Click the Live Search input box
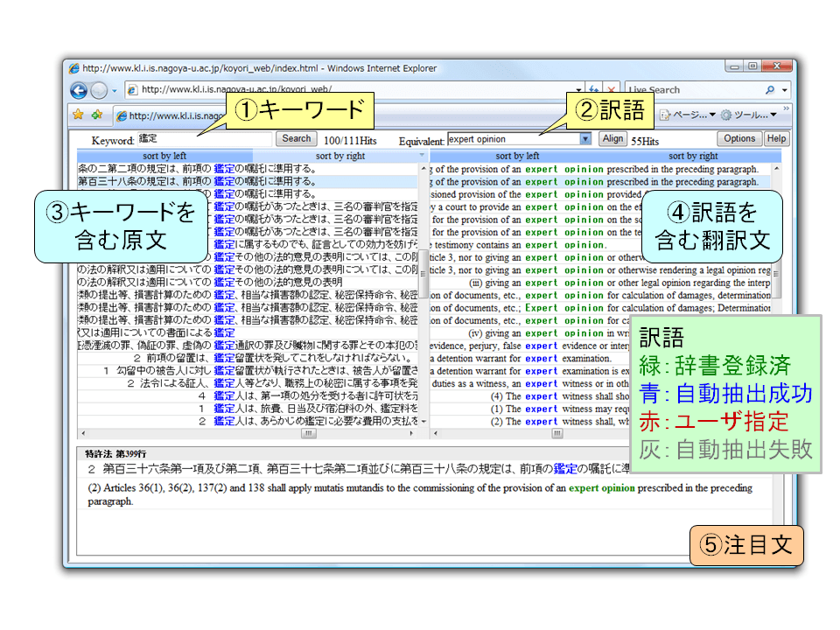840x630 pixels. click(696, 90)
